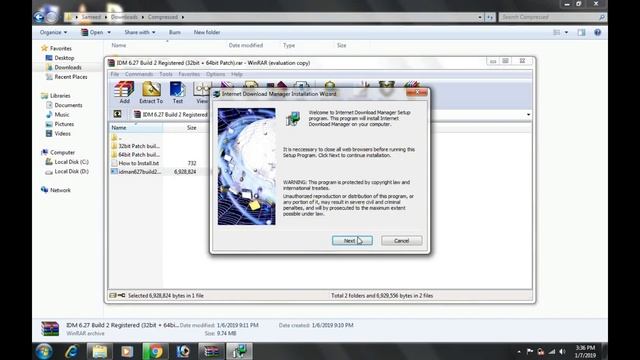Open the Explorer address bar history dropdown
The height and width of the screenshot is (360, 640).
tap(480, 17)
